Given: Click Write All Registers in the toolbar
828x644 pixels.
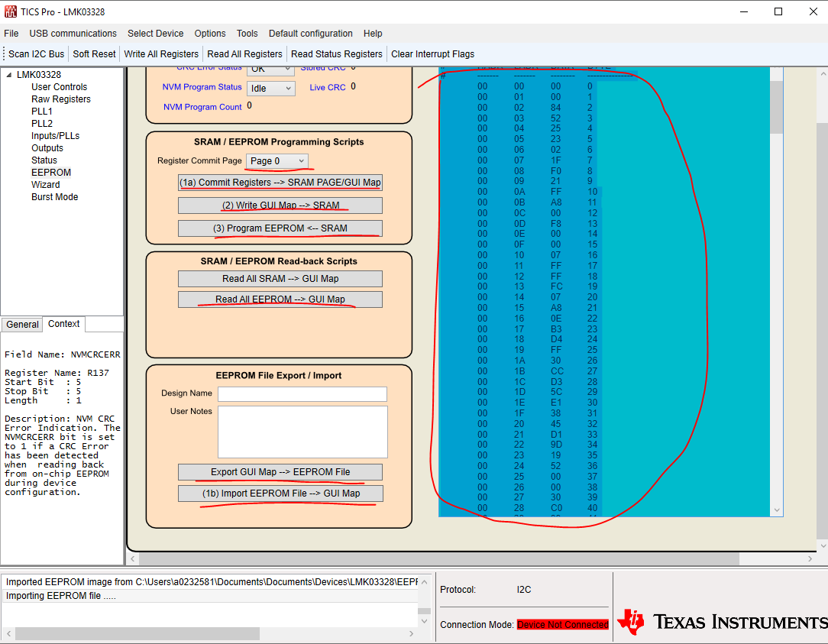Looking at the screenshot, I should 161,54.
